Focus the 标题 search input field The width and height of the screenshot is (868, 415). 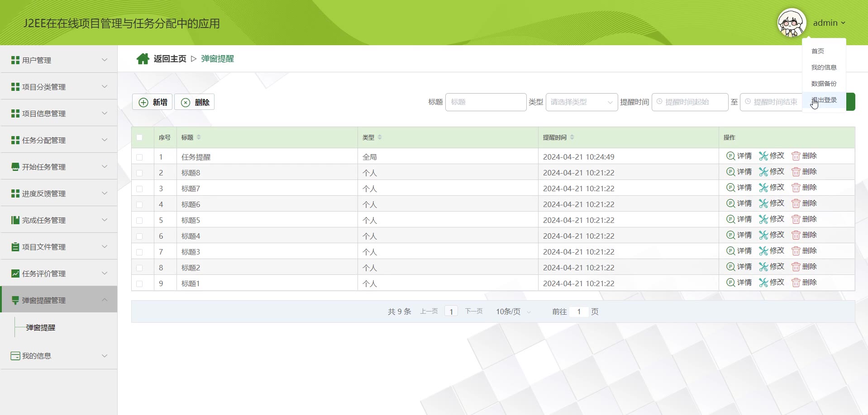pos(486,102)
